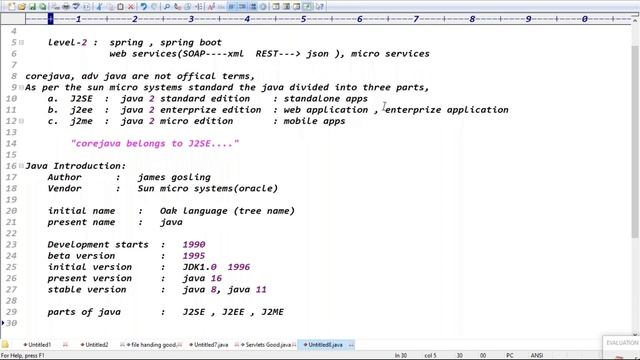Image resolution: width=640 pixels, height=360 pixels.
Task: Delete the selection using the red X icon
Action: coord(131,7)
